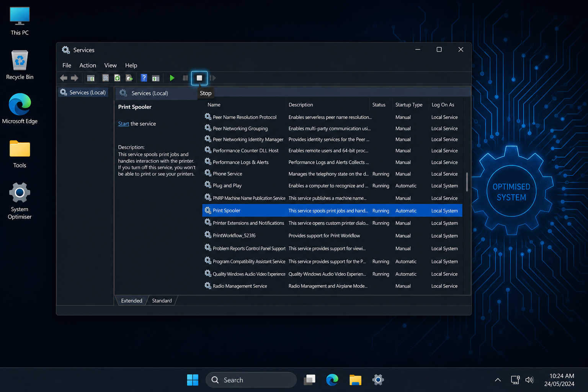Select Problem Reports Control Panel Support name

pyautogui.click(x=249, y=249)
